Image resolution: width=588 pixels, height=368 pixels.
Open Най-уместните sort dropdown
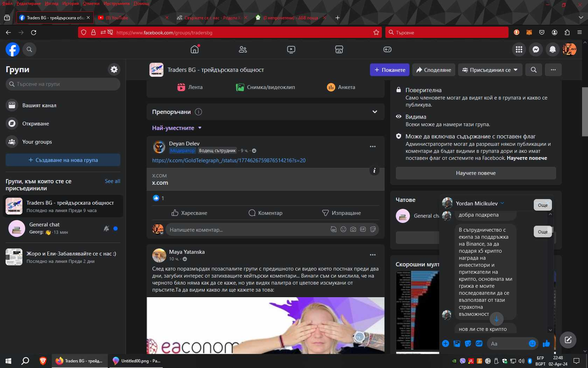(x=177, y=128)
